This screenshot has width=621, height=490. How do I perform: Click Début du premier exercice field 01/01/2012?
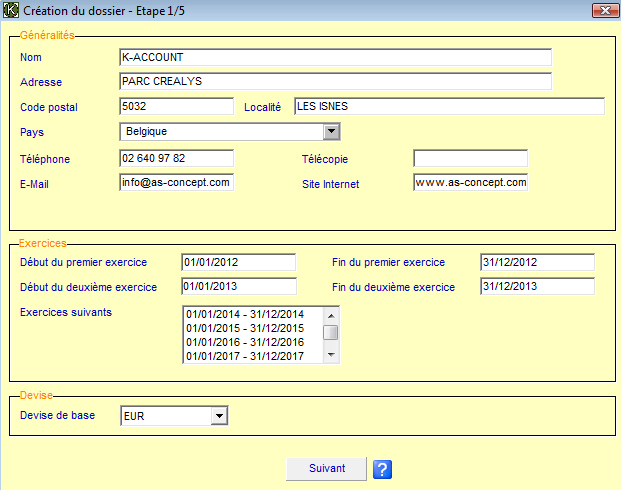tap(239, 262)
